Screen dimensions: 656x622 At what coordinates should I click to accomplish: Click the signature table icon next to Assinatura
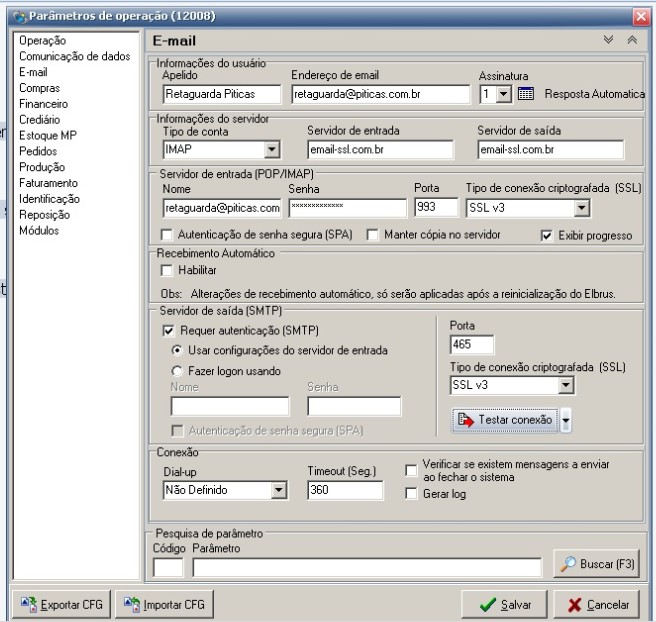[526, 94]
